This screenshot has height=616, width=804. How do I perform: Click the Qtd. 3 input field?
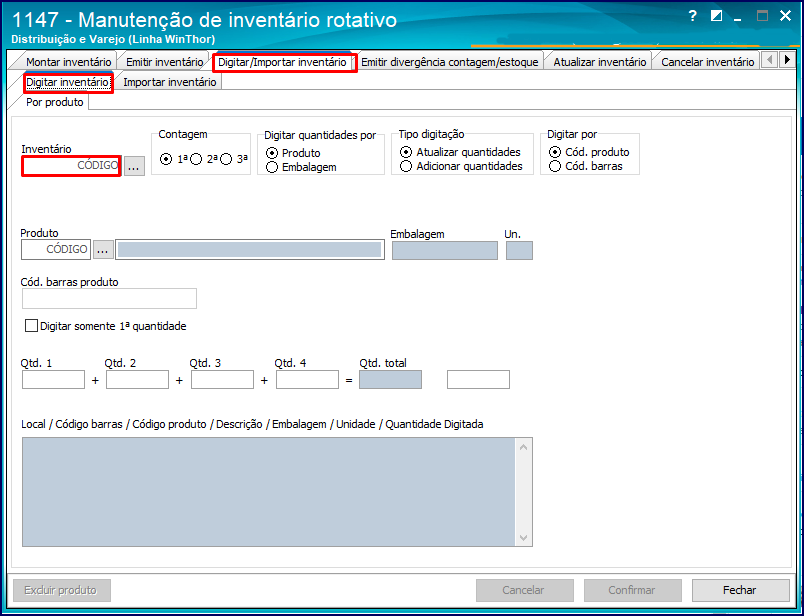click(223, 380)
